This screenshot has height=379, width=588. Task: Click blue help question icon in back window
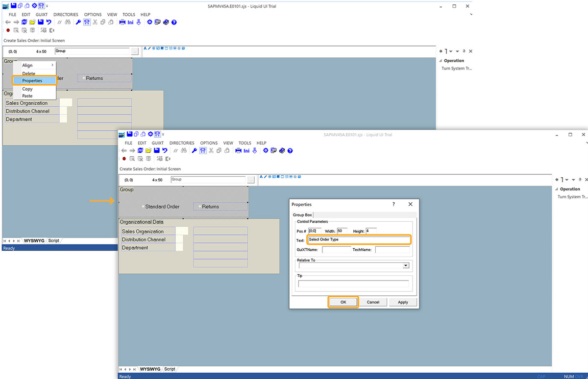[174, 22]
